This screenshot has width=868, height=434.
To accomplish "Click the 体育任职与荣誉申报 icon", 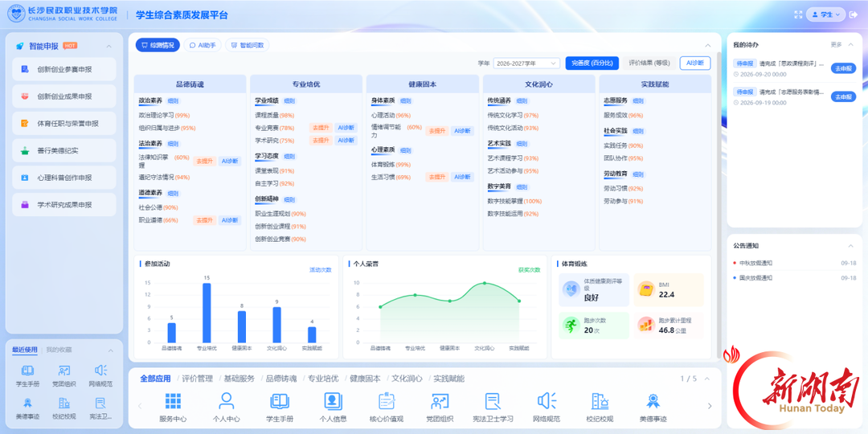I will coord(24,123).
